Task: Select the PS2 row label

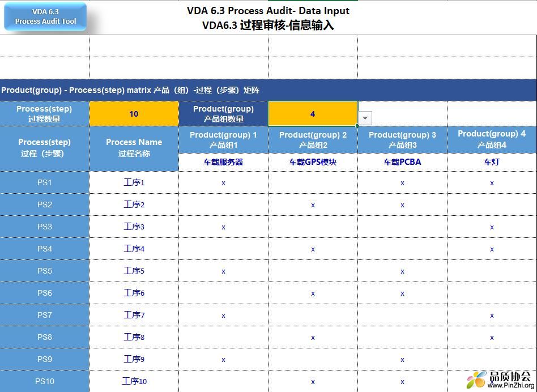Action: (x=45, y=204)
